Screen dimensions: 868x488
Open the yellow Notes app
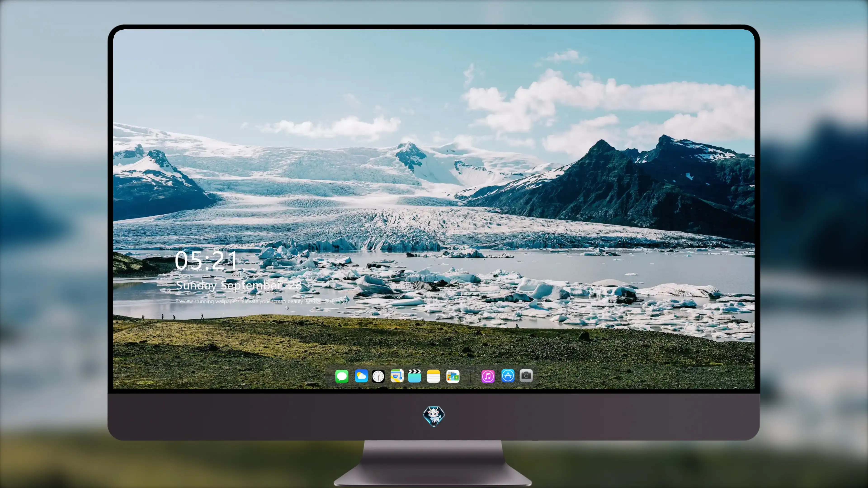[x=433, y=376]
